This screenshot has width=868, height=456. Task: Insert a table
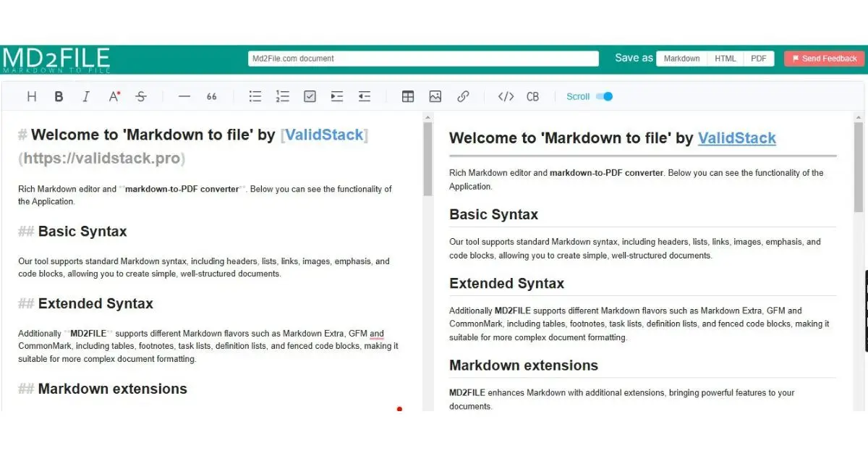(407, 96)
